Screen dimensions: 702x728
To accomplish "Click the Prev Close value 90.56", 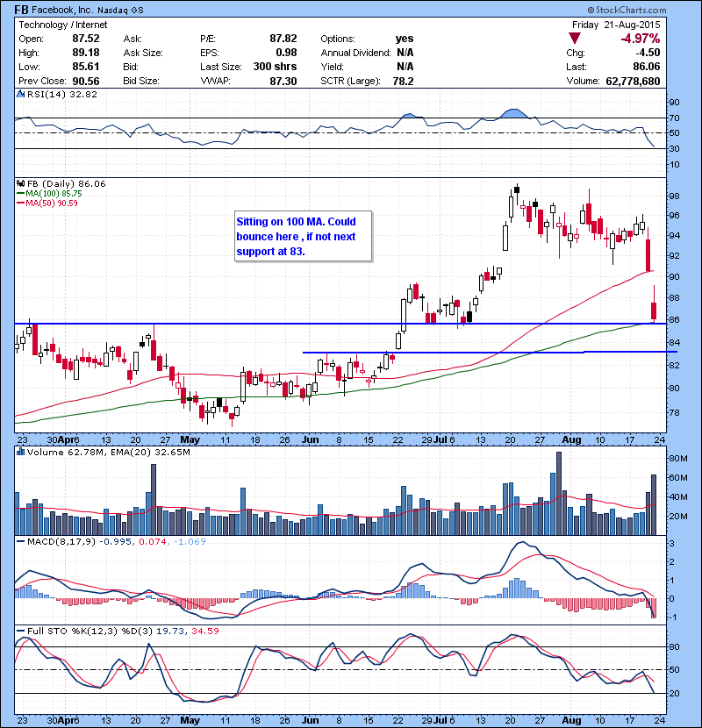I will [86, 81].
